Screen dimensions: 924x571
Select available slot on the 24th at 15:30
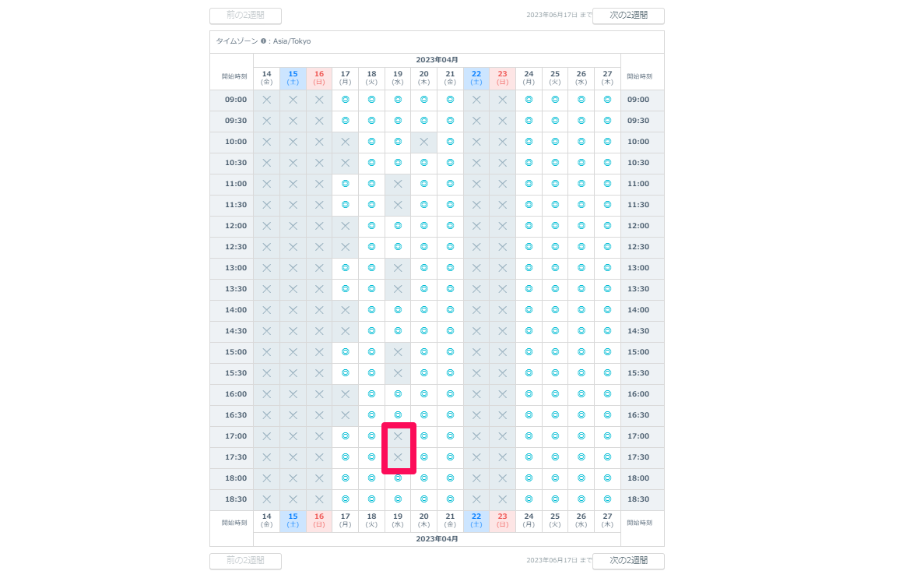click(x=529, y=373)
